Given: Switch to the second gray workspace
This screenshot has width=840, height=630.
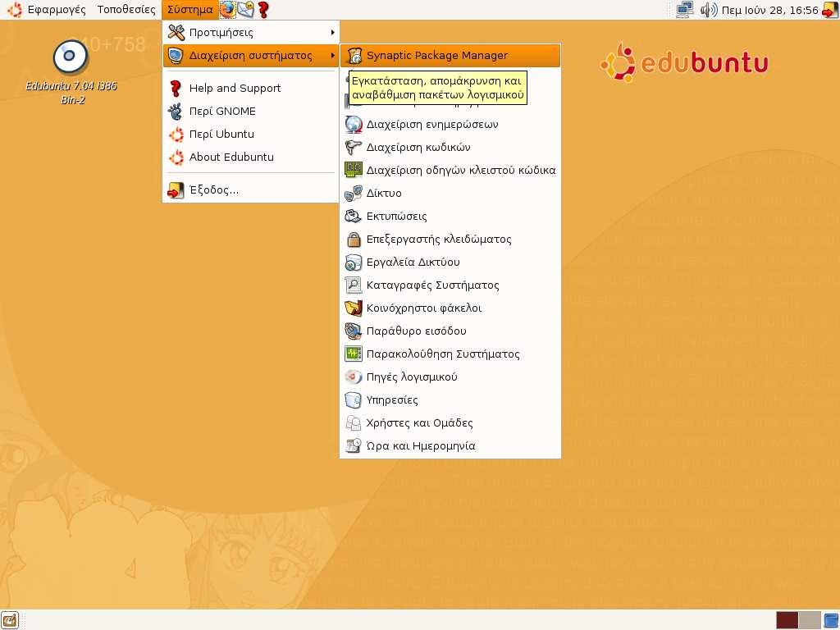Looking at the screenshot, I should coord(810,620).
